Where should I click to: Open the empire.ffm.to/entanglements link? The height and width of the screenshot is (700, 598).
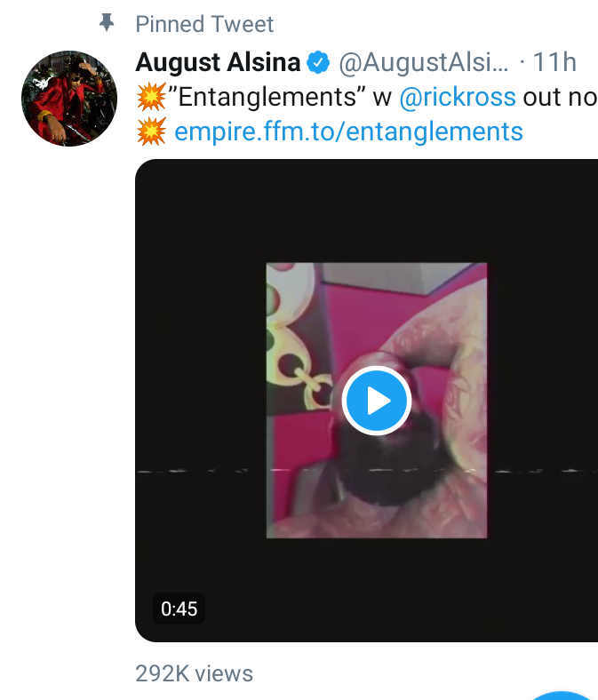coord(348,131)
